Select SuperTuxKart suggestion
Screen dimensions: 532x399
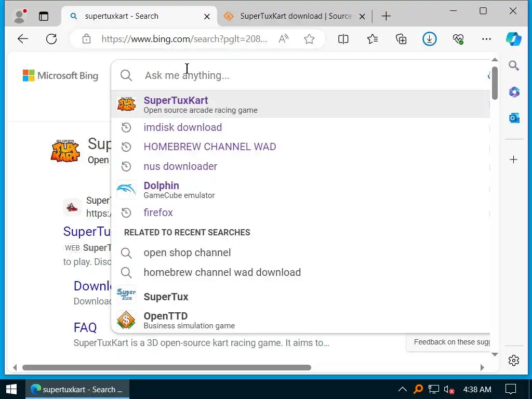(301, 105)
